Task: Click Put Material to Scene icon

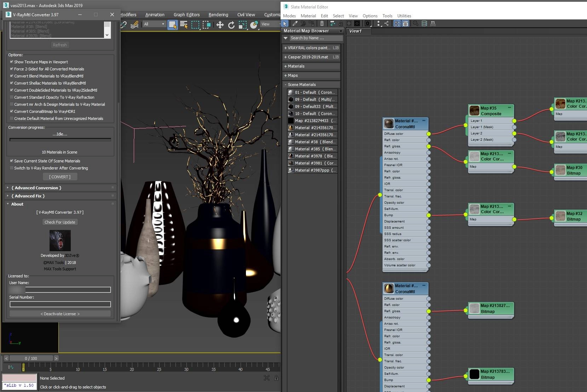Action: (303, 24)
